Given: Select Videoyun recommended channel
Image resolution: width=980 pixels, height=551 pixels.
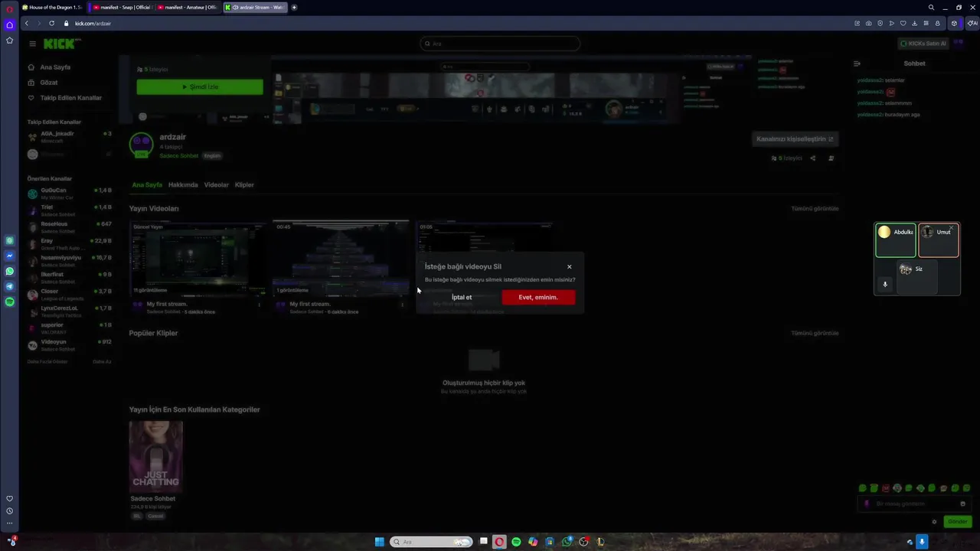Looking at the screenshot, I should tap(70, 345).
